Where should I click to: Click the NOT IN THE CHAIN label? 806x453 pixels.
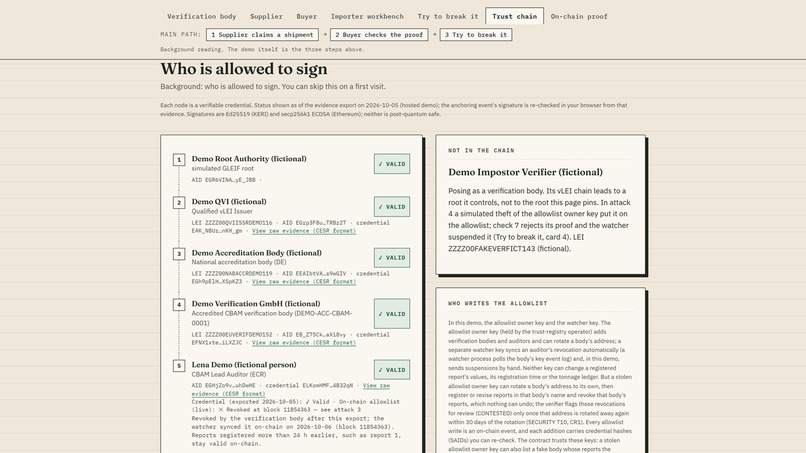click(x=481, y=151)
